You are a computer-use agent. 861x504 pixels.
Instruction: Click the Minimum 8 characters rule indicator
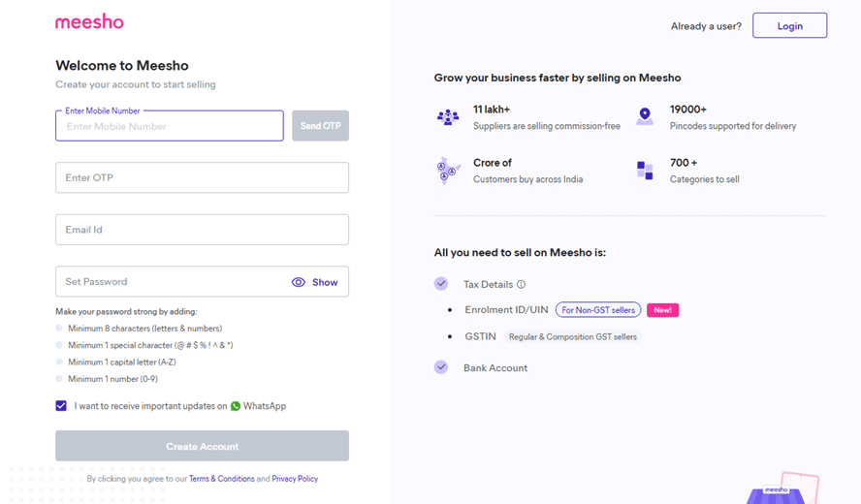[x=59, y=329]
